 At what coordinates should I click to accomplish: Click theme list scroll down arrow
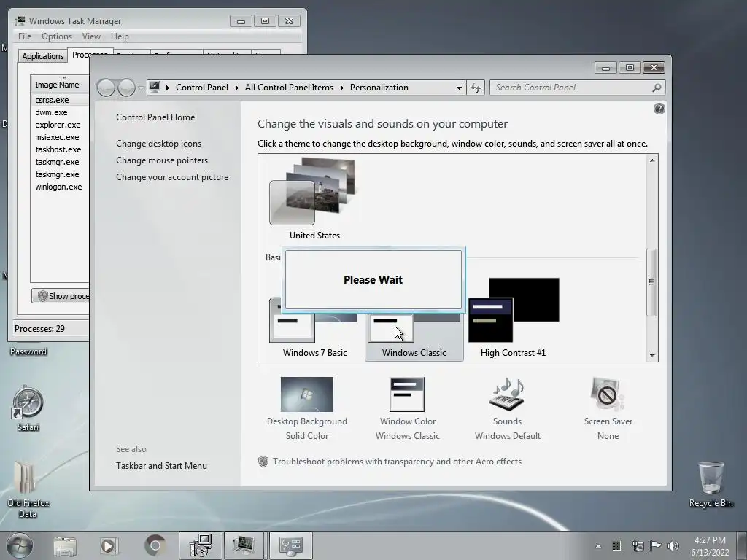coord(651,355)
